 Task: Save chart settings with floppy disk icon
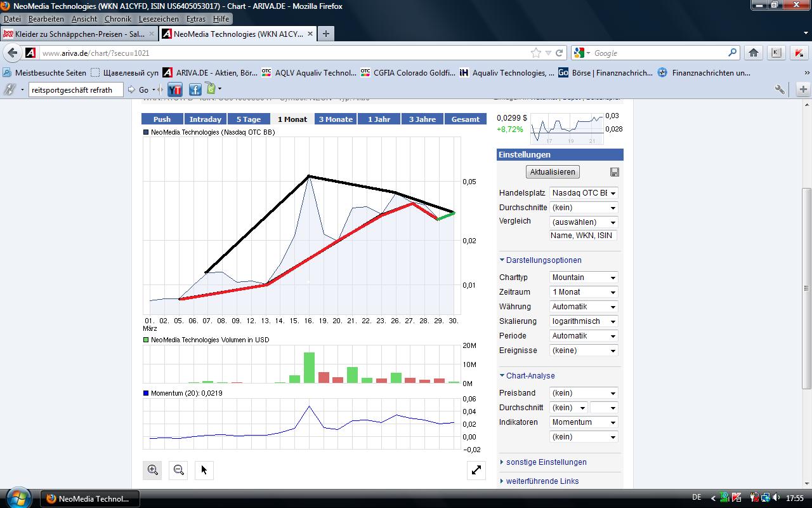614,172
